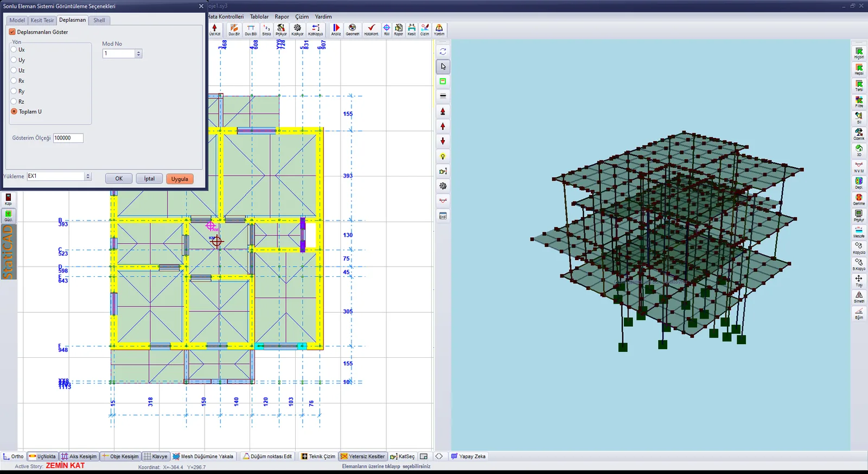The height and width of the screenshot is (474, 868).
Task: Open the Tablolar menu
Action: [x=259, y=17]
